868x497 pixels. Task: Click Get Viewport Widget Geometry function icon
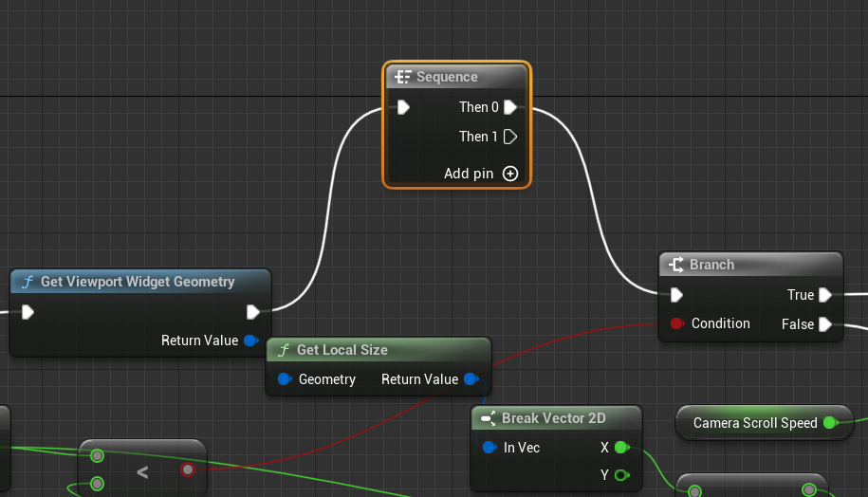[x=28, y=282]
